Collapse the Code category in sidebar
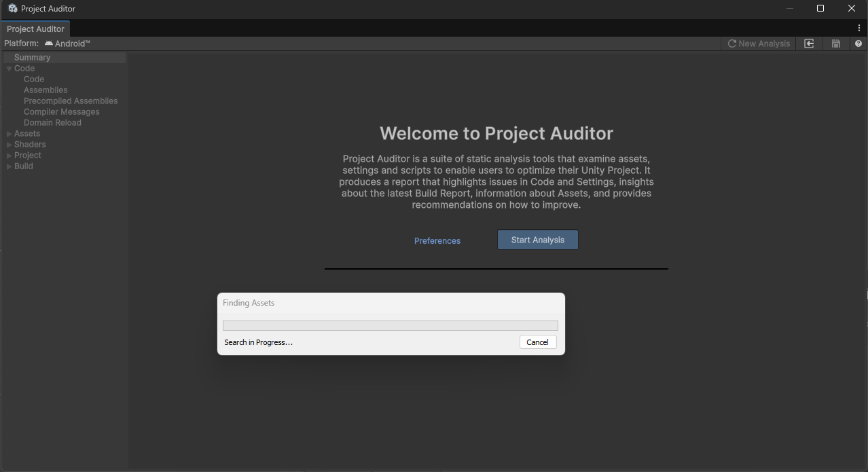 tap(10, 69)
